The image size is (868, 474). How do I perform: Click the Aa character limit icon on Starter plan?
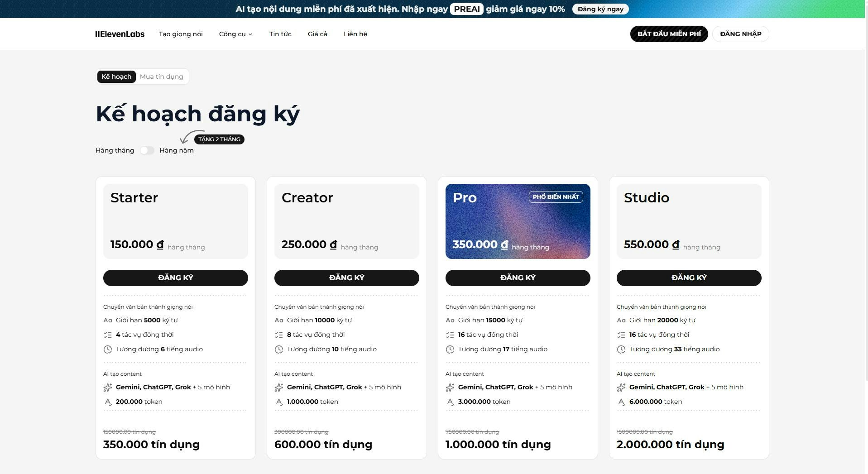pos(108,320)
